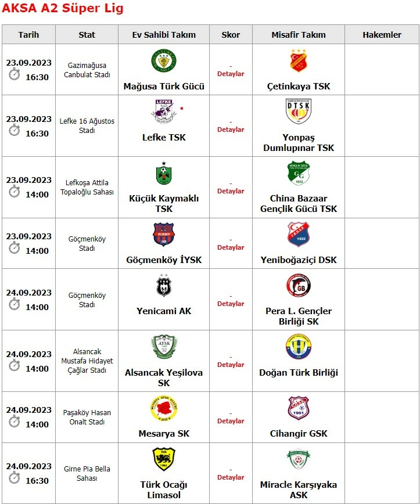Click the Yonpaş Dumlupınar TSK crest
The height and width of the screenshot is (504, 420).
point(299,111)
